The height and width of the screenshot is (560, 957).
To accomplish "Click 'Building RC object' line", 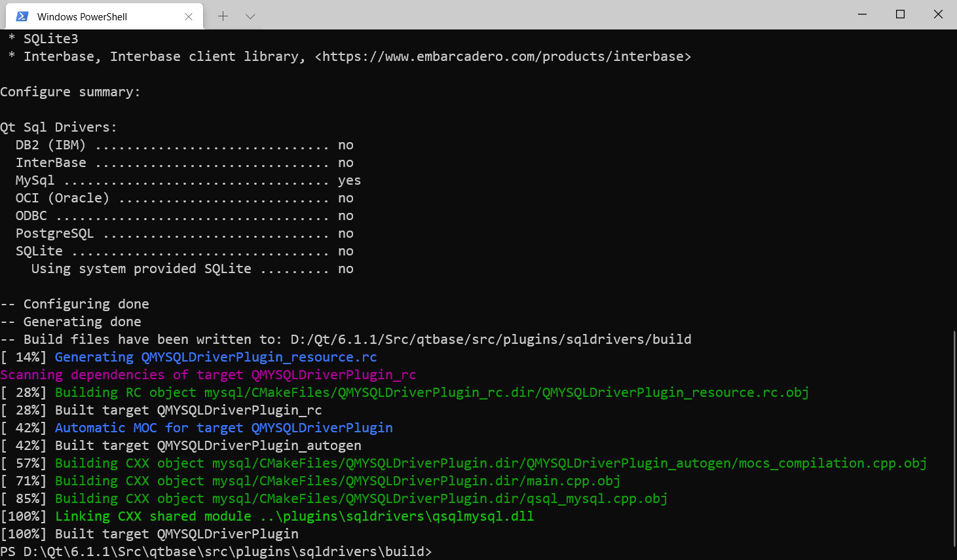I will coord(405,392).
